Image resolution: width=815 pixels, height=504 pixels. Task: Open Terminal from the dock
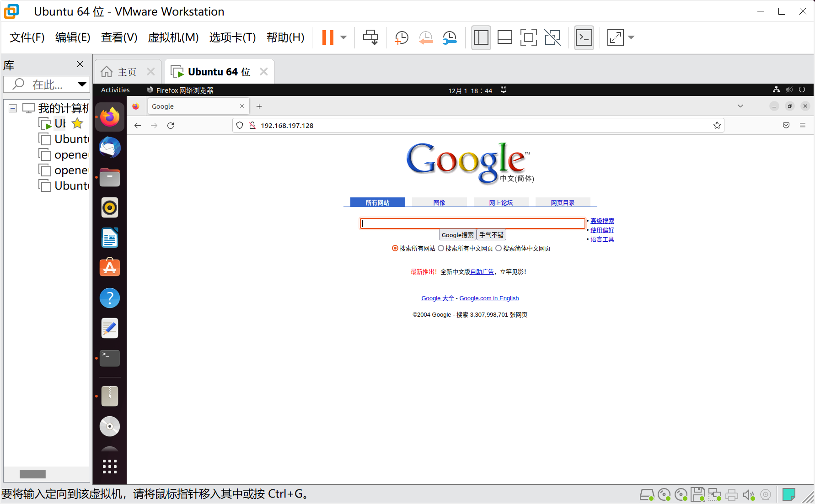[x=110, y=358]
